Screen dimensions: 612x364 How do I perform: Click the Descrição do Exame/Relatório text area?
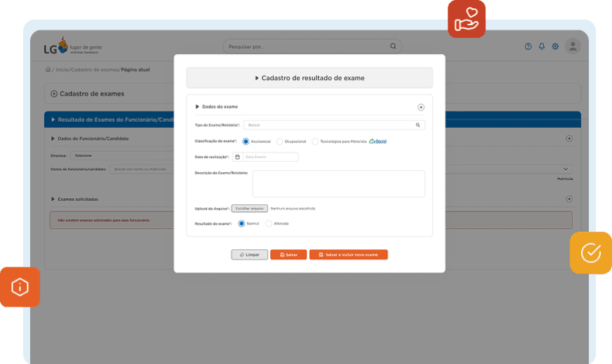click(338, 183)
